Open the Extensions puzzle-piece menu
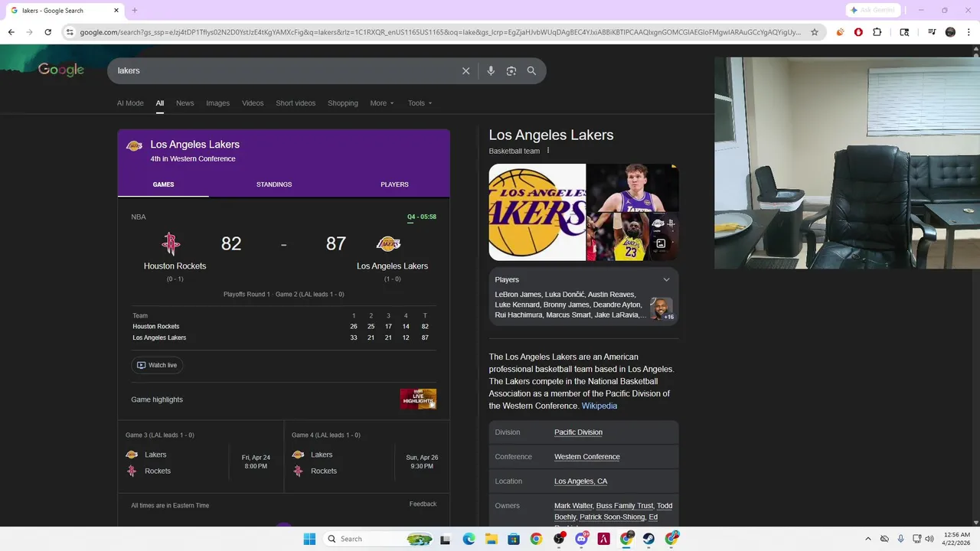980x551 pixels. click(877, 32)
